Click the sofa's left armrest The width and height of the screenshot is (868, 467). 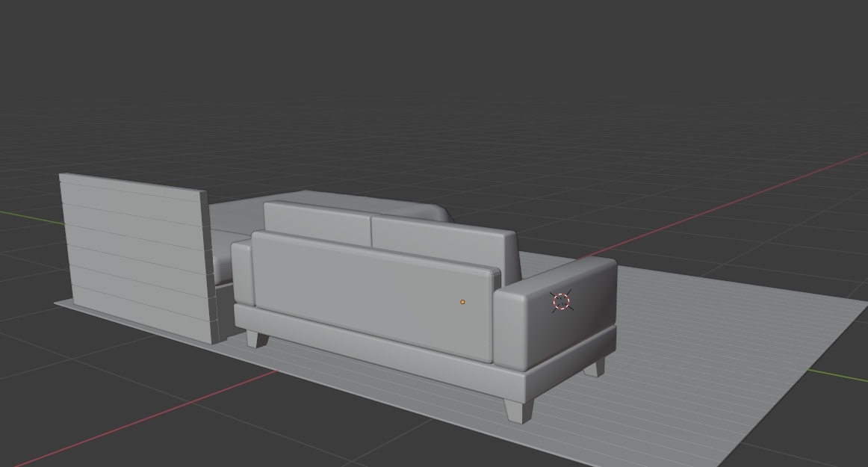pos(241,273)
